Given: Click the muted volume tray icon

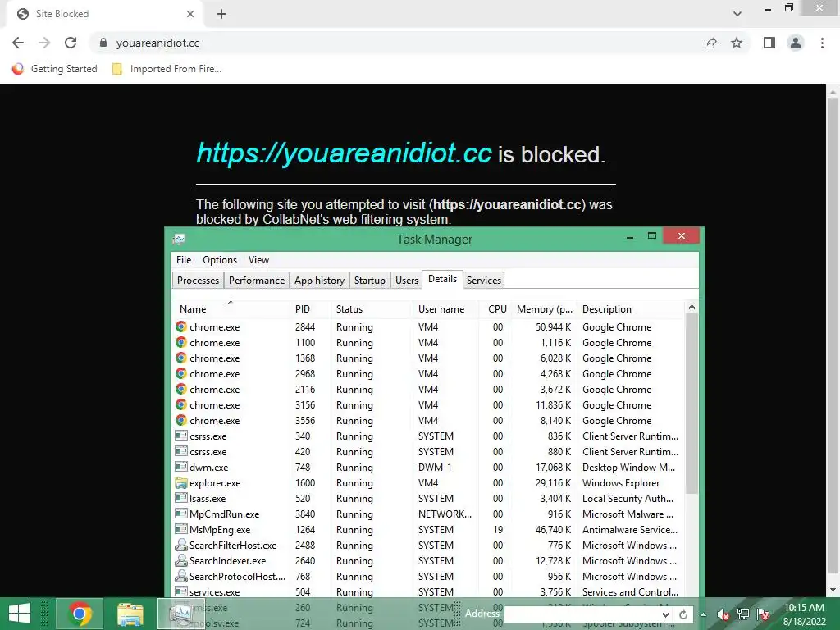Looking at the screenshot, I should 724,614.
